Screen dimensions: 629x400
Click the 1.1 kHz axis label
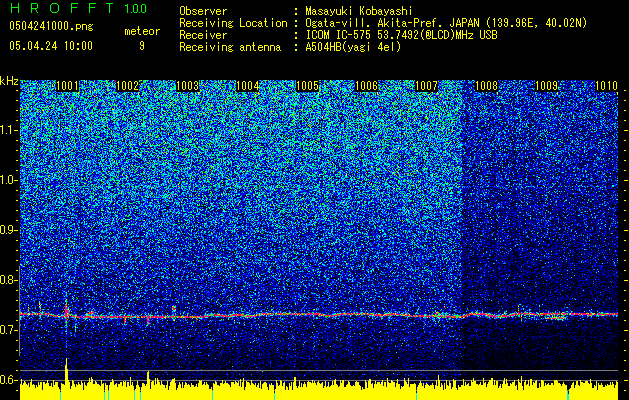coord(9,130)
